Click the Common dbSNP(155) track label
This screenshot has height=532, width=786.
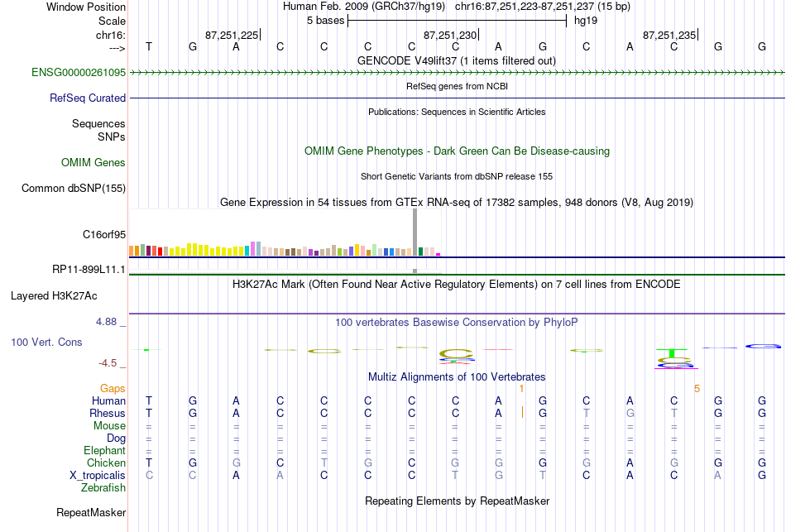73,188
